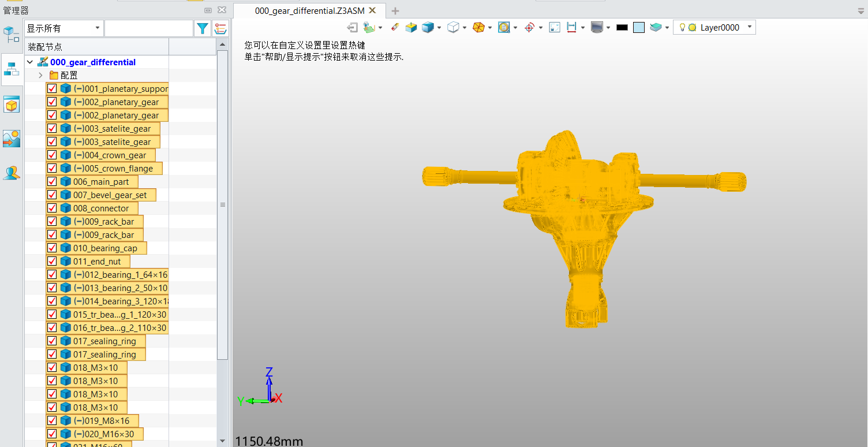The width and height of the screenshot is (868, 447).
Task: Click the light blue color swatch in toolbar
Action: [x=639, y=27]
